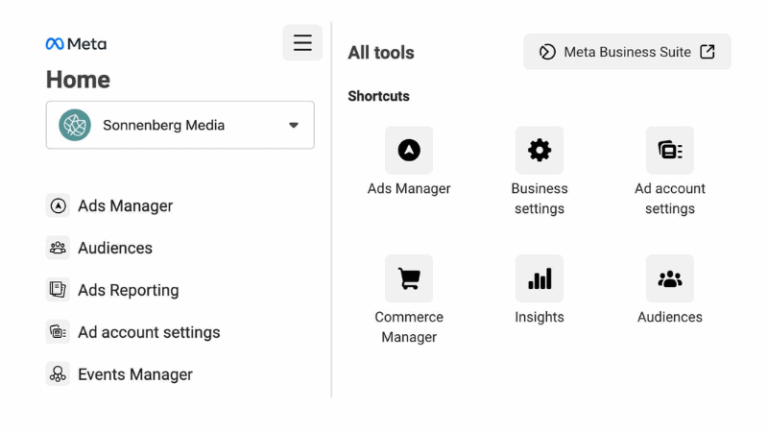The width and height of the screenshot is (768, 432).
Task: Click the external link icon on Meta Business Suite
Action: [707, 51]
